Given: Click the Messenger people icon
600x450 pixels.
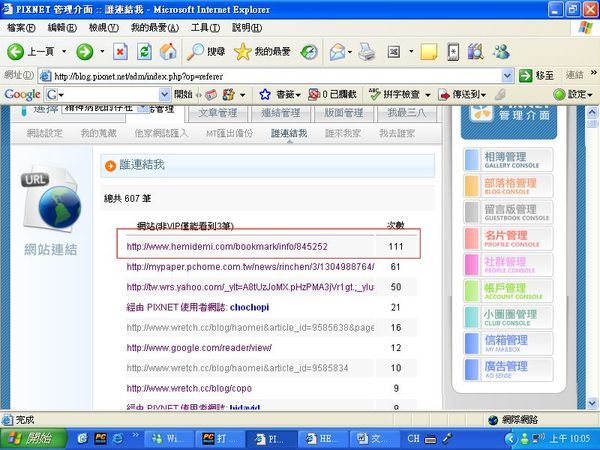Looking at the screenshot, I should [501, 52].
